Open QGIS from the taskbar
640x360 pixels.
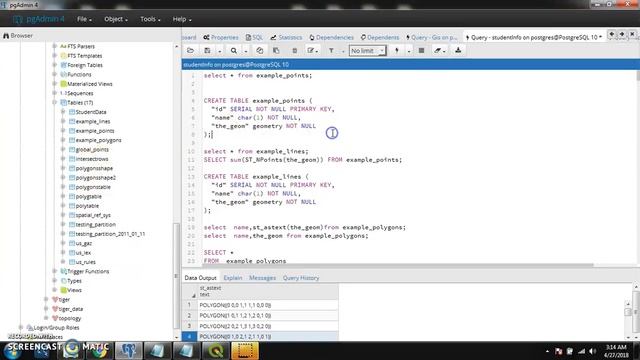(x=215, y=351)
